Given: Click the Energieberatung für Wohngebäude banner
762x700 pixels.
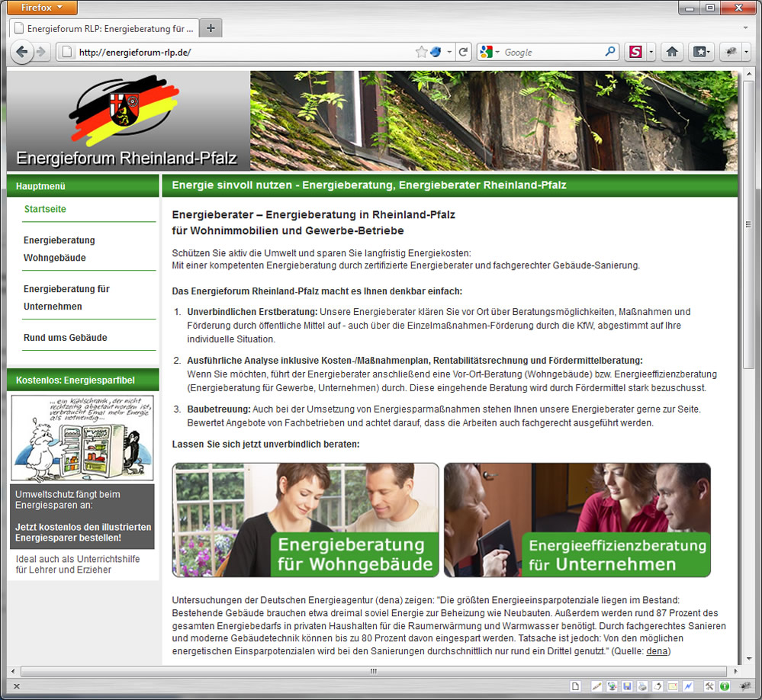Looking at the screenshot, I should [305, 520].
